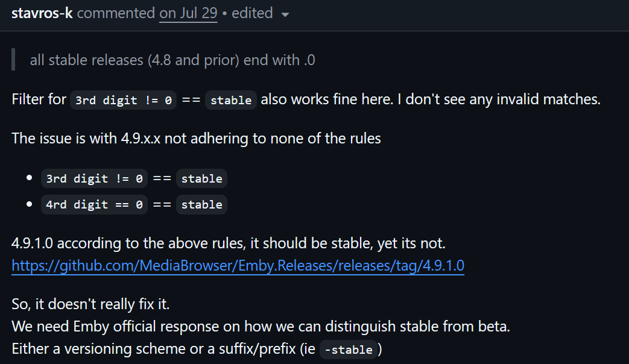629x364 pixels.
Task: Click the quoted text about stable releases
Action: 172,60
